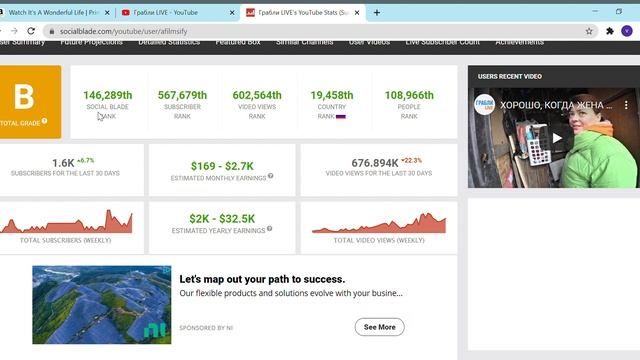Click the 567,679th subscriber rank

click(182, 95)
